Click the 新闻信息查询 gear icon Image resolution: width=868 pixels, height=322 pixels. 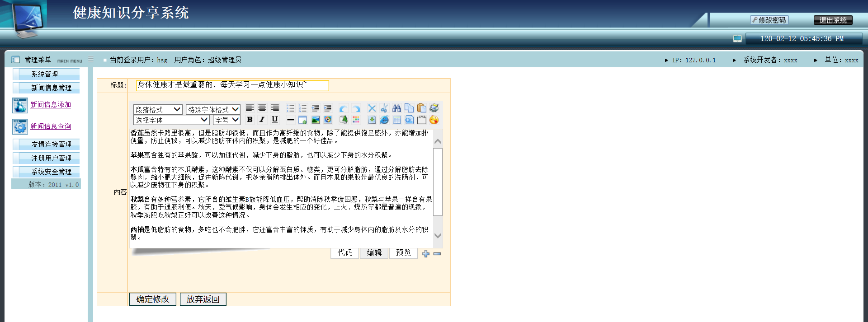point(20,126)
